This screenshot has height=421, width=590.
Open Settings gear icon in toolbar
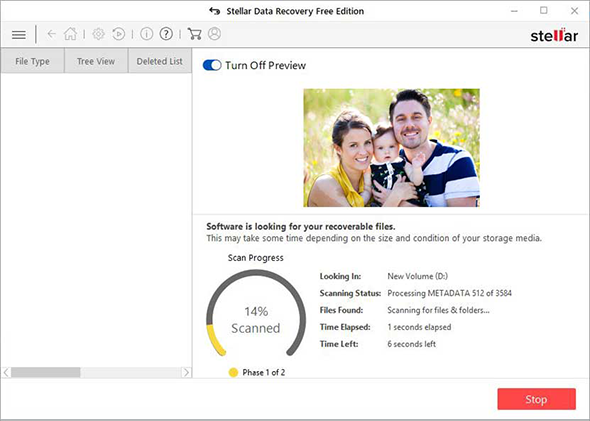pyautogui.click(x=99, y=34)
